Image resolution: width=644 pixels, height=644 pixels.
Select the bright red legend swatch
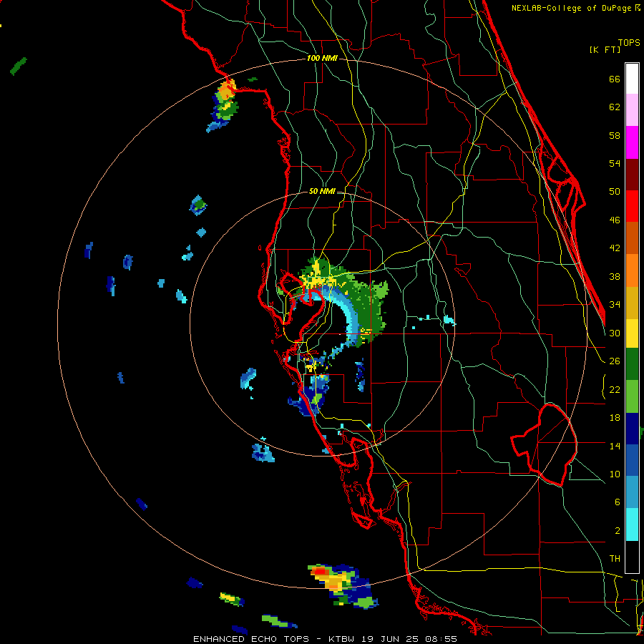(x=632, y=206)
